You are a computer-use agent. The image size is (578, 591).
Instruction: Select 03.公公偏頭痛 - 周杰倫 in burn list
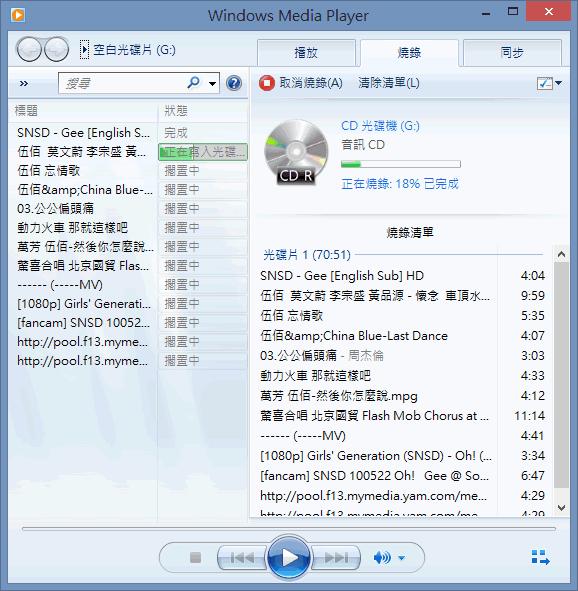322,355
